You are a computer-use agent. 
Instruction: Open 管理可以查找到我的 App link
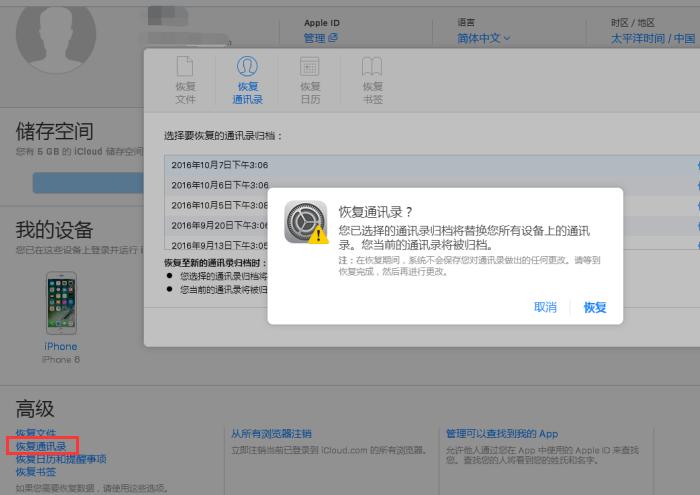[x=502, y=433]
